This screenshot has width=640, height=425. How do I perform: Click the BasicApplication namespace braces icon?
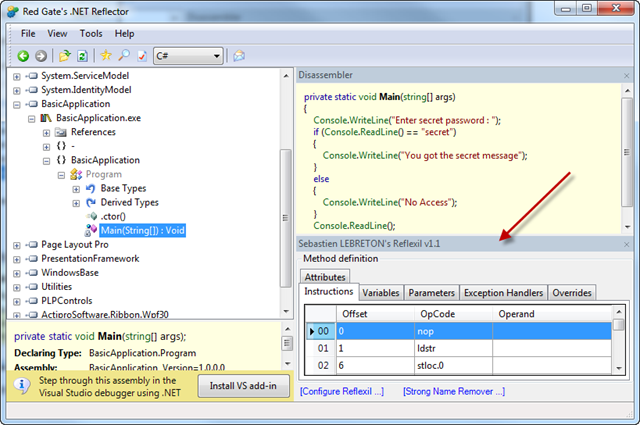coord(61,160)
